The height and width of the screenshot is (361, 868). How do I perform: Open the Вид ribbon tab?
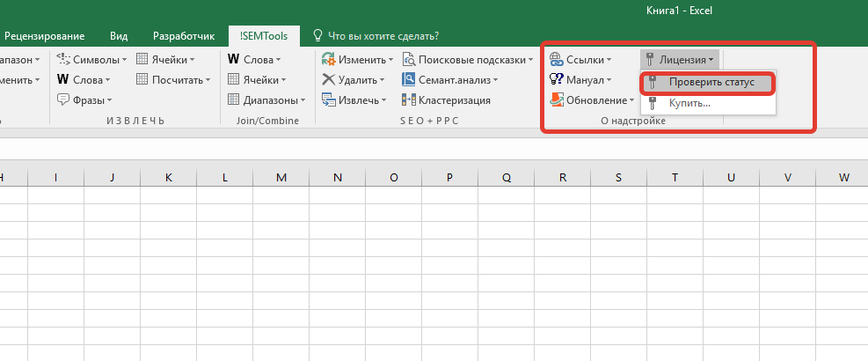[x=119, y=36]
